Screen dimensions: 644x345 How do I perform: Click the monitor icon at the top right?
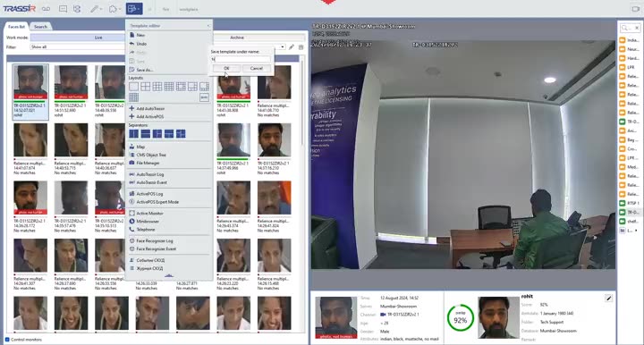click(x=635, y=9)
